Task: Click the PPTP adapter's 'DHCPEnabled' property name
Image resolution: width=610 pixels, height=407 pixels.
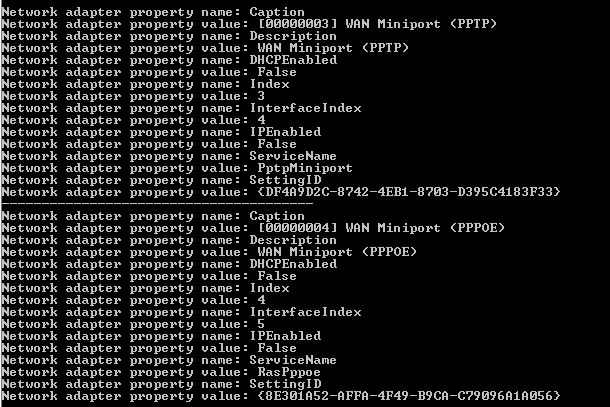Action: pyautogui.click(x=292, y=60)
